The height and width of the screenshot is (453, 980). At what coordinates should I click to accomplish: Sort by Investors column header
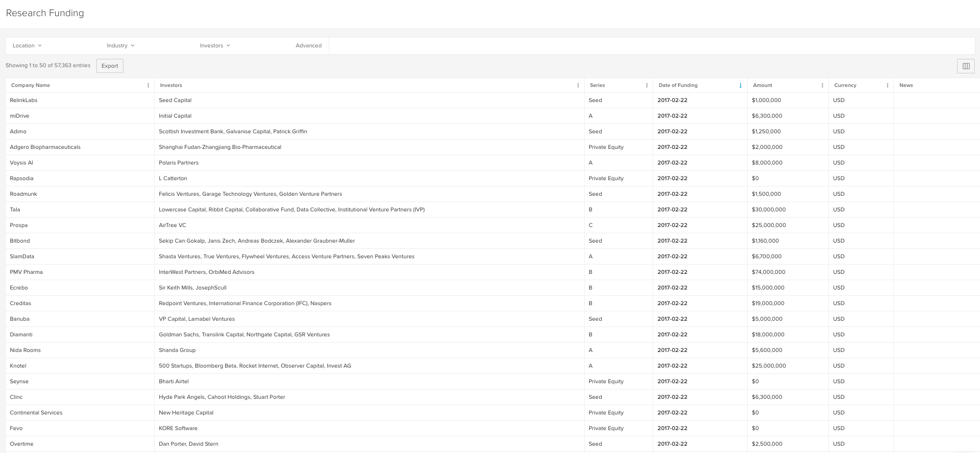(171, 85)
